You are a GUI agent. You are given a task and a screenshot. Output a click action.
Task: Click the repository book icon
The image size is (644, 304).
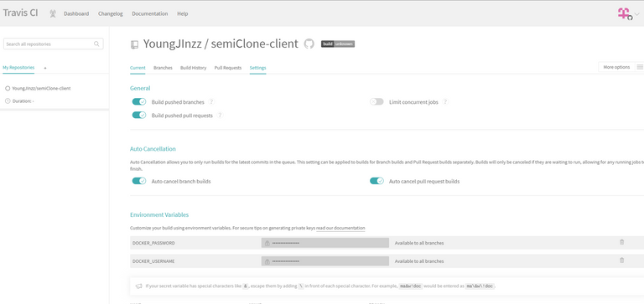[x=134, y=44]
